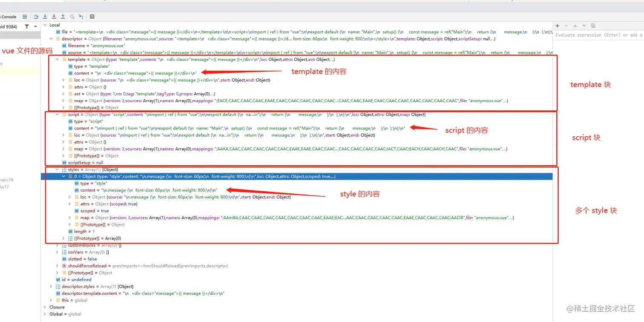
Task: Click the duplicate watch copy icon
Action: 593,26
